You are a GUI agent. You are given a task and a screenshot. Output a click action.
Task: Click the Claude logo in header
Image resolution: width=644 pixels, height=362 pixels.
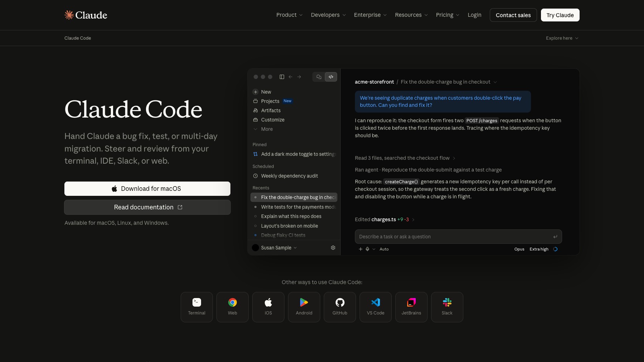pyautogui.click(x=86, y=15)
